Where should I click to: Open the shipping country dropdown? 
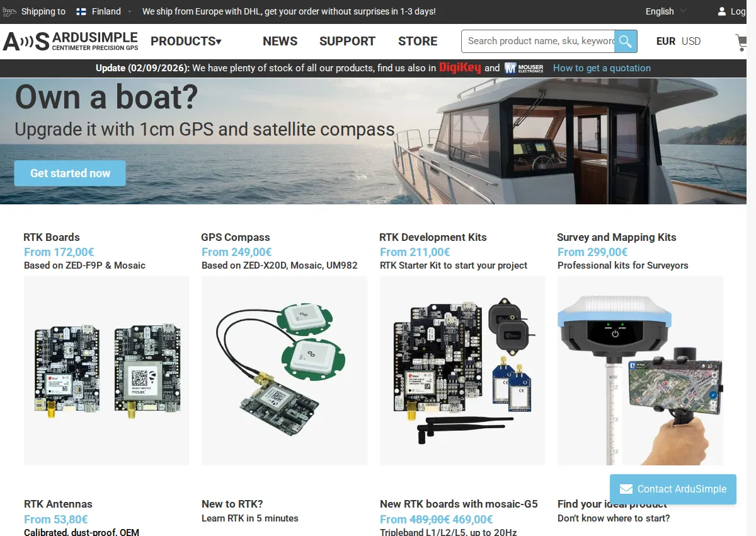pyautogui.click(x=104, y=11)
